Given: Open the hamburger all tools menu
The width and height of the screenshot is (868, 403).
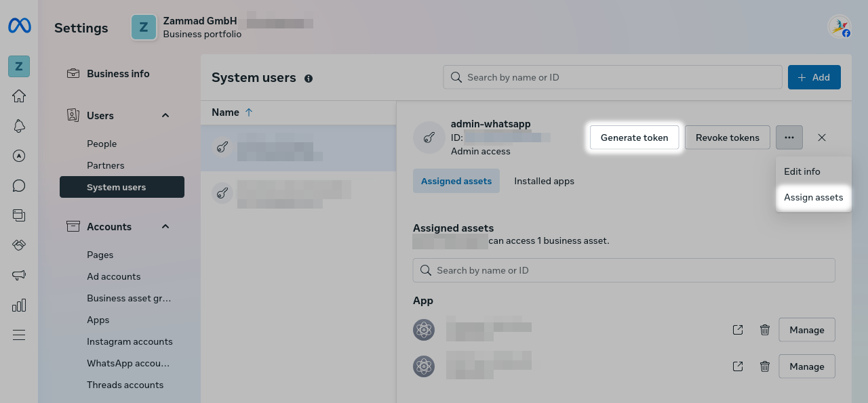Looking at the screenshot, I should coord(19,335).
